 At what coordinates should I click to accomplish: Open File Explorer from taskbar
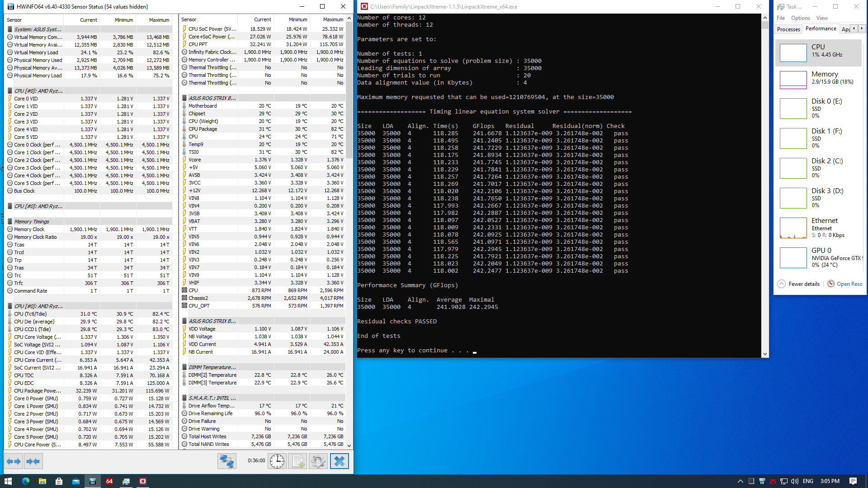pyautogui.click(x=42, y=481)
